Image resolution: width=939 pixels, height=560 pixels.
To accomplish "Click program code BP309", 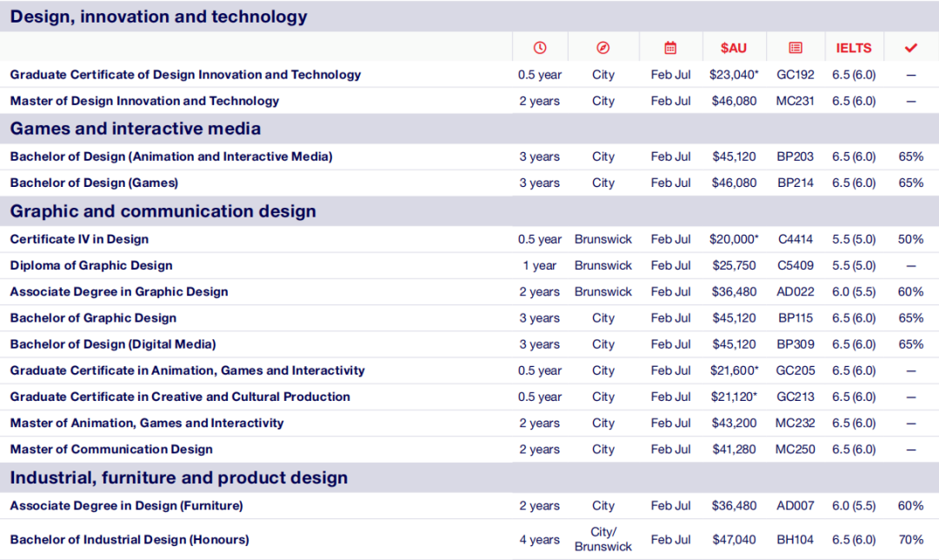I will click(796, 345).
